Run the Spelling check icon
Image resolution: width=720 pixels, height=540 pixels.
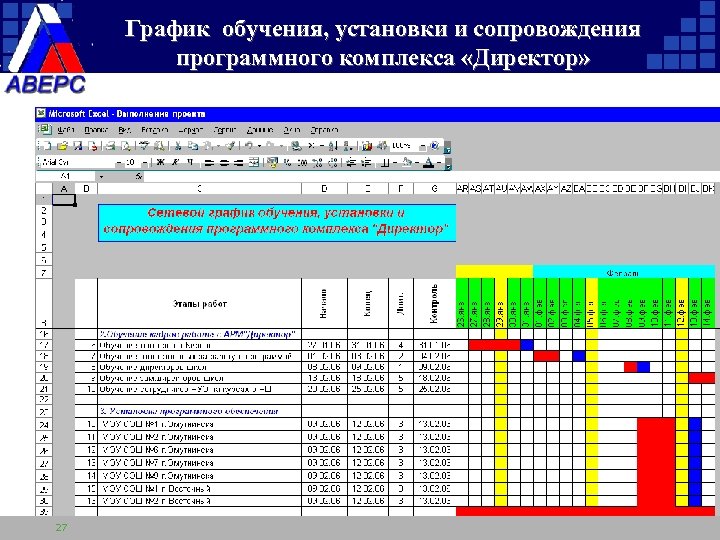(x=144, y=146)
